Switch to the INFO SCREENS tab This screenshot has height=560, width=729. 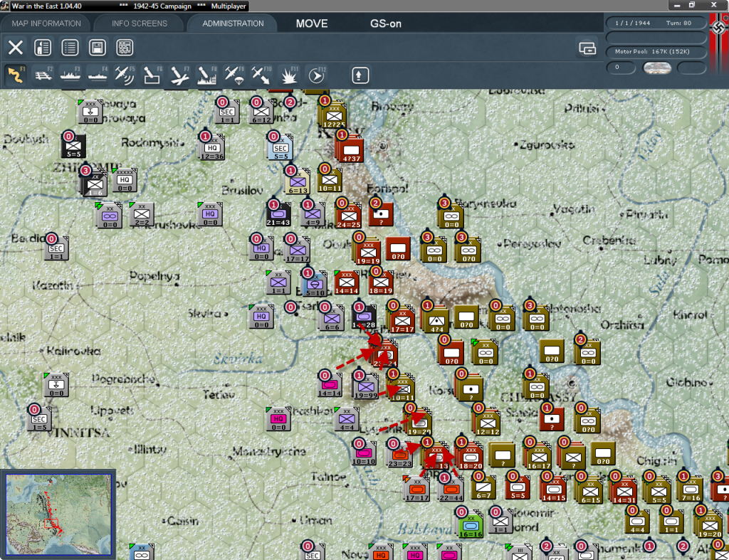pos(139,23)
